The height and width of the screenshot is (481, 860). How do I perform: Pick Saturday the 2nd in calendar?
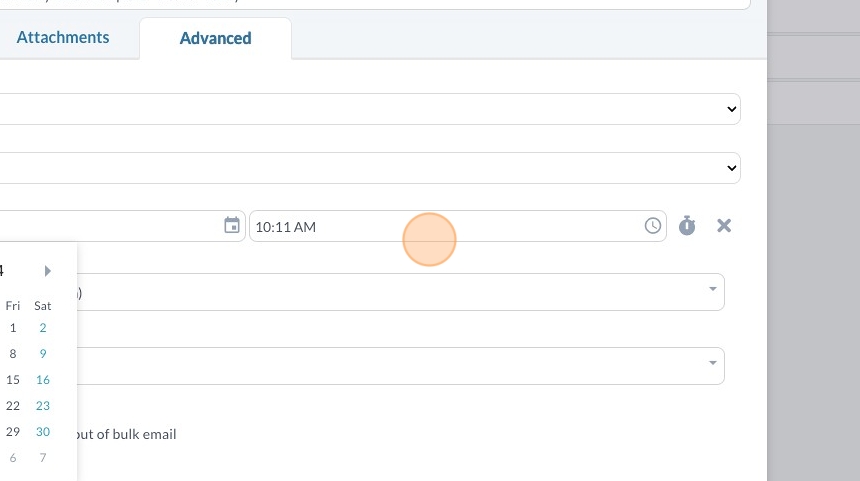click(42, 328)
